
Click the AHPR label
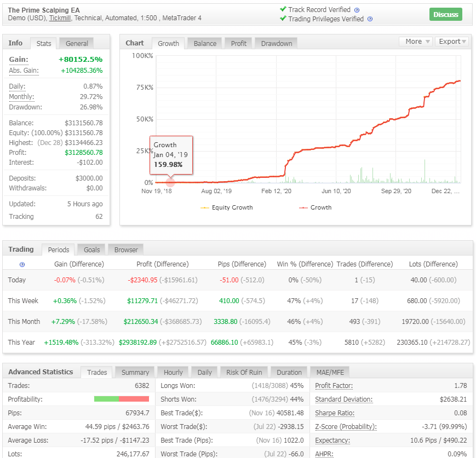(324, 454)
